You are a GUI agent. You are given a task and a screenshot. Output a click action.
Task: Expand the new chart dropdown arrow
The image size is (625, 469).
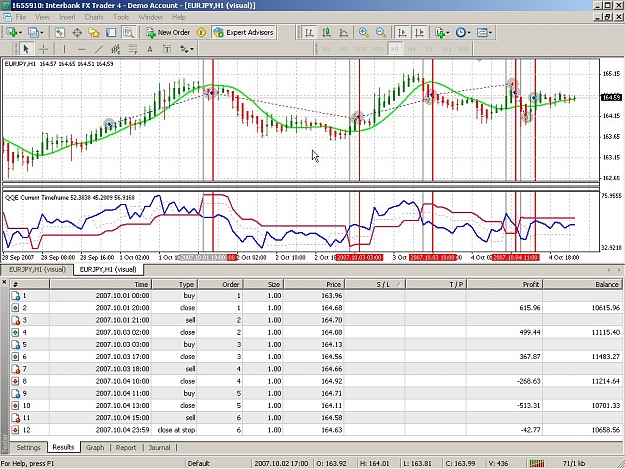[x=20, y=33]
